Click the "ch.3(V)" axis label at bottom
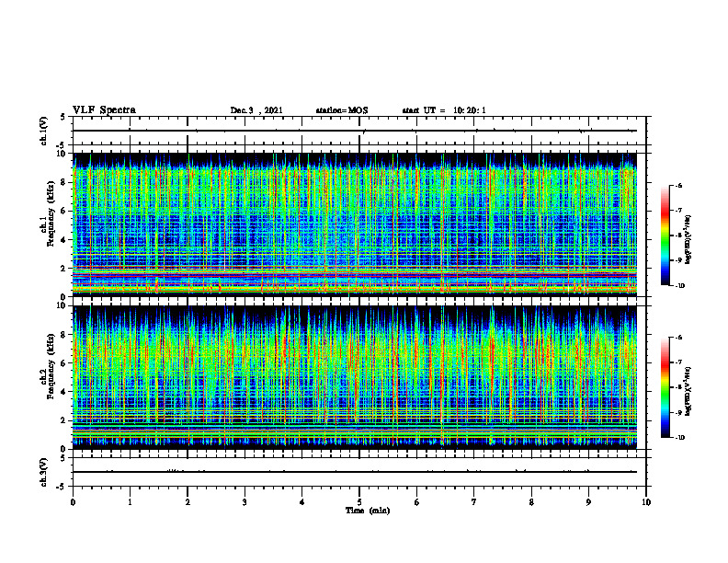 (x=43, y=472)
